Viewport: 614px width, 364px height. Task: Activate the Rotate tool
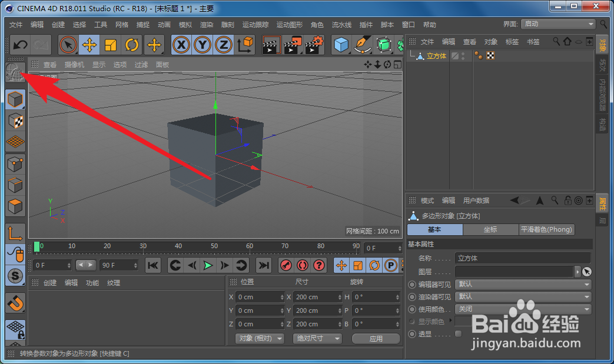click(132, 45)
